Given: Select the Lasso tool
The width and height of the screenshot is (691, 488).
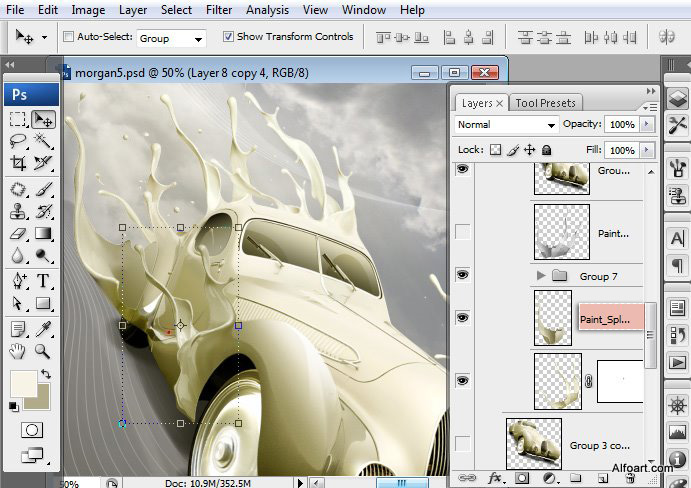Looking at the screenshot, I should (18, 141).
